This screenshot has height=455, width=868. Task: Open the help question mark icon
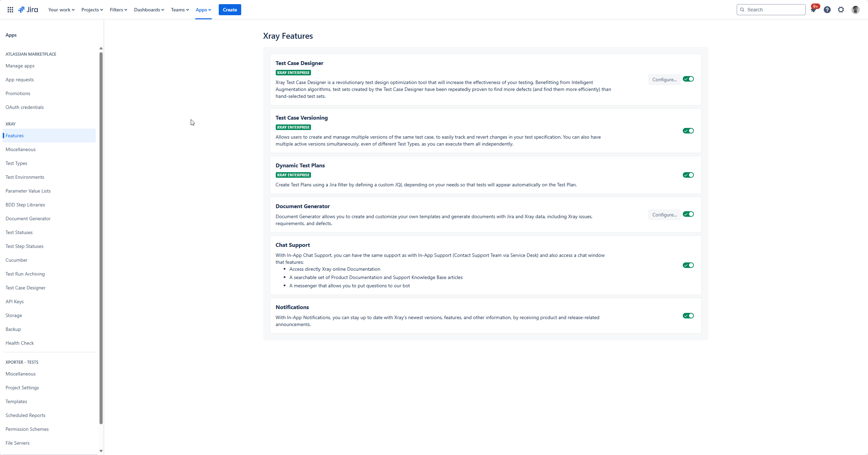[827, 10]
